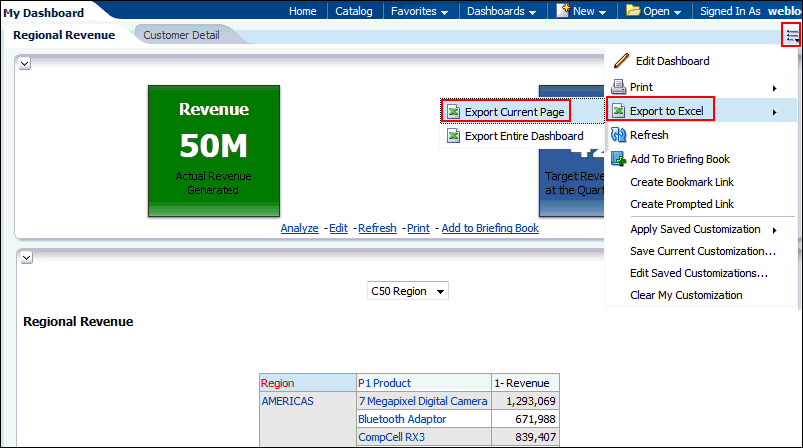Click the Edit link under the tiles

tap(338, 228)
